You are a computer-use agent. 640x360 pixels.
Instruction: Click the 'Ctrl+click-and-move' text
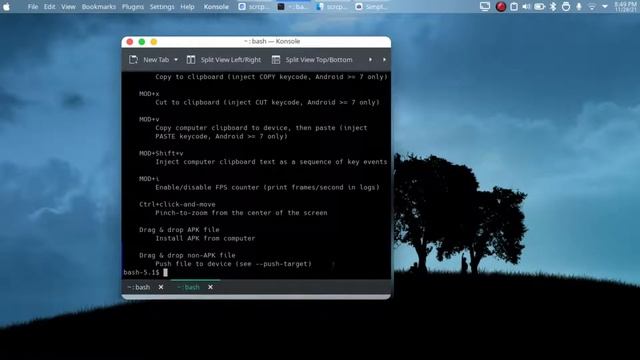click(177, 204)
